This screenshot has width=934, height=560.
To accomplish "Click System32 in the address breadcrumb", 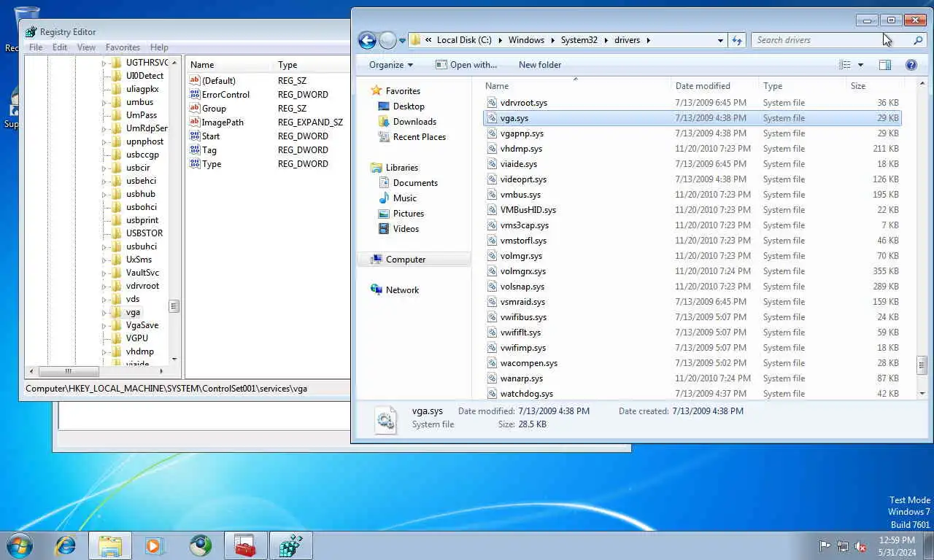I will [579, 40].
